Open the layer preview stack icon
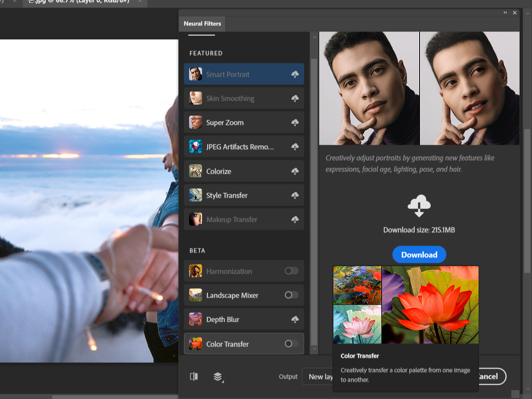 click(x=218, y=377)
